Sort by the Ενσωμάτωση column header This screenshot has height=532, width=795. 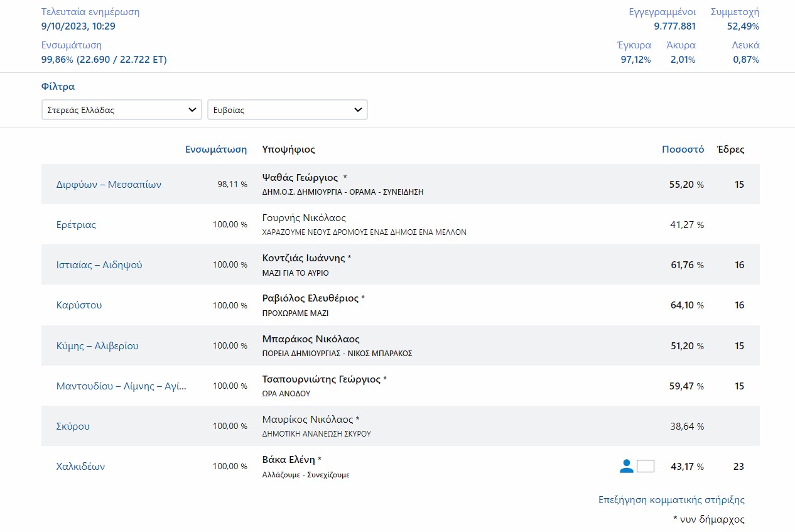point(216,149)
